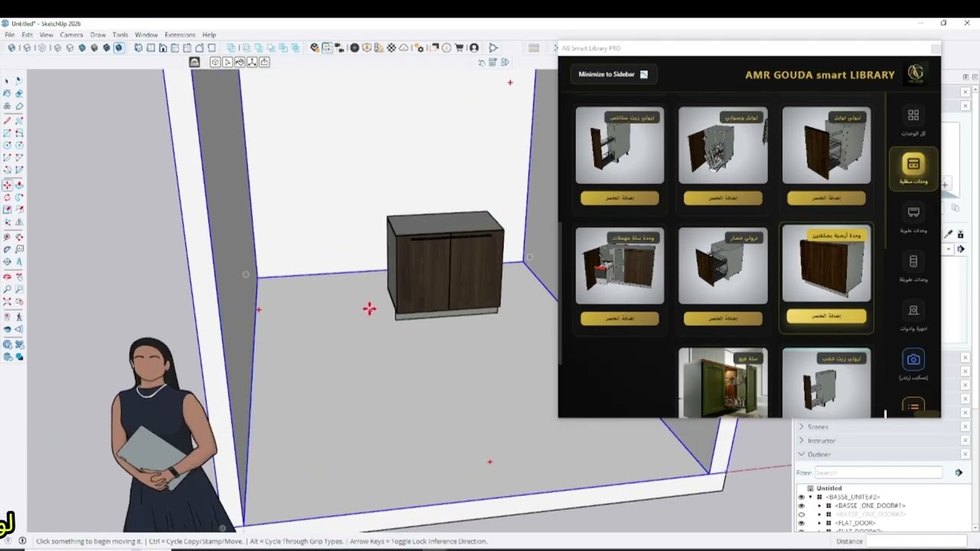Open the Extensions menu
980x551 pixels.
[x=180, y=34]
